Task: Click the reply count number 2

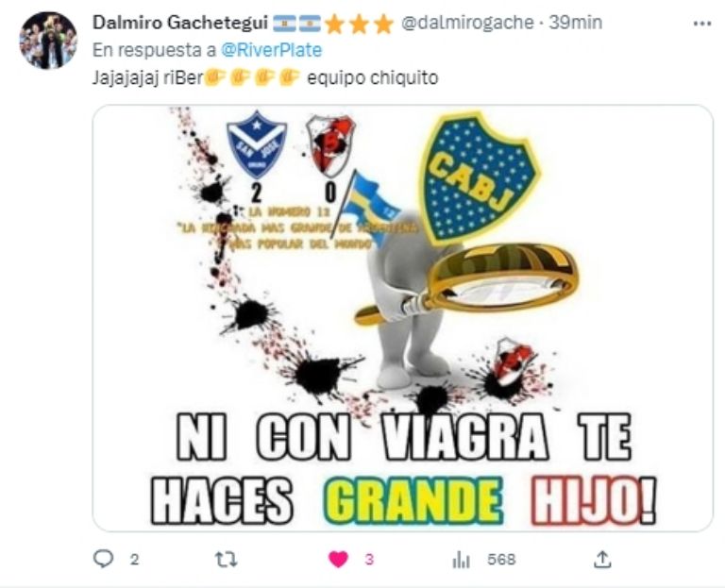Action: pyautogui.click(x=134, y=560)
